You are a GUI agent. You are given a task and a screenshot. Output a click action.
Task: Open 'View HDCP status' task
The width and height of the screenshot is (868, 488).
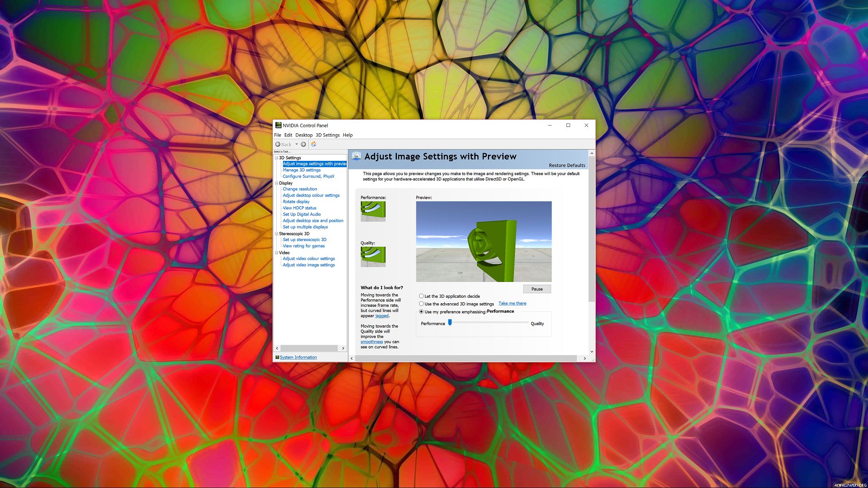[299, 208]
